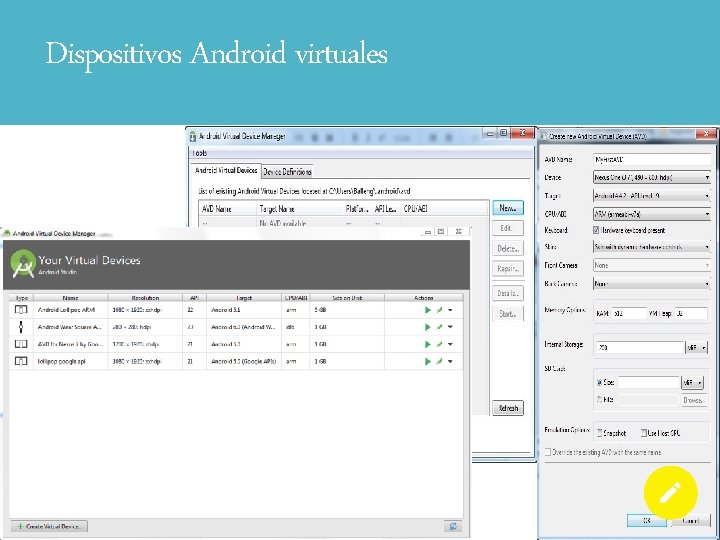Click the Delete... button in old AVD Manager
This screenshot has width=720, height=540.
508,248
